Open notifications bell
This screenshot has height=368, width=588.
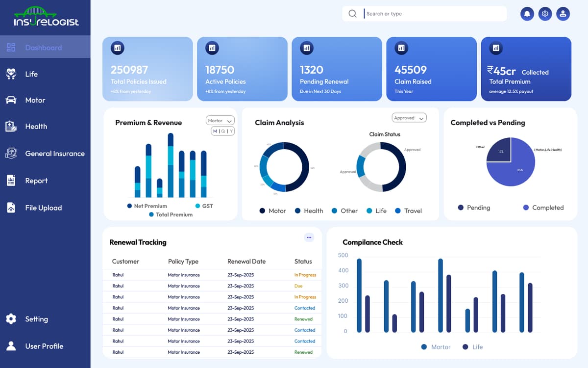pos(527,13)
